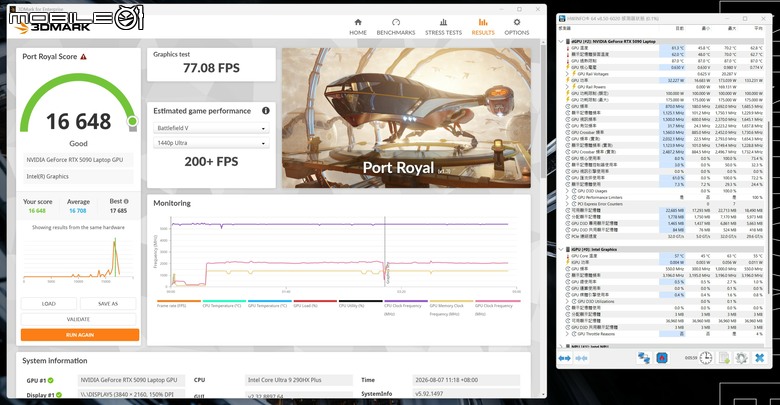The height and width of the screenshot is (405, 780).
Task: Open the 1440p Ultra resolution dropdown
Action: pos(211,143)
